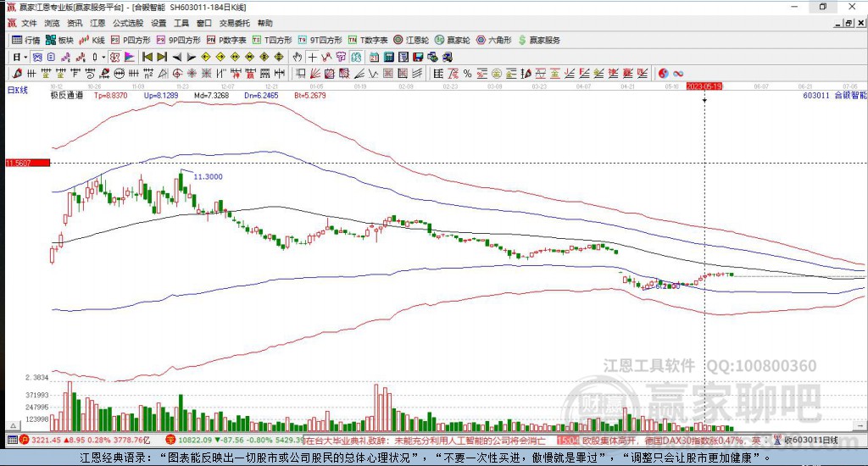
Task: Open the 公式选股 menu
Action: (x=128, y=23)
